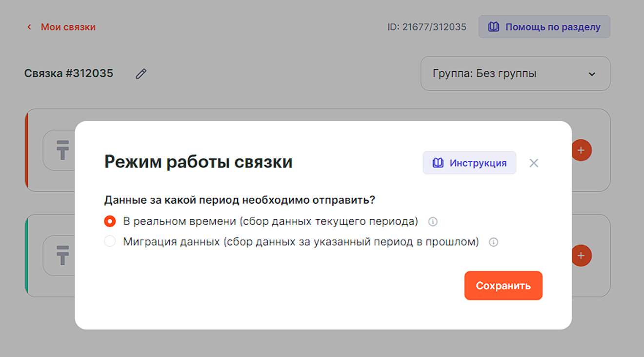The image size is (644, 357).
Task: Click the back arrow beside Мои связки
Action: click(29, 27)
